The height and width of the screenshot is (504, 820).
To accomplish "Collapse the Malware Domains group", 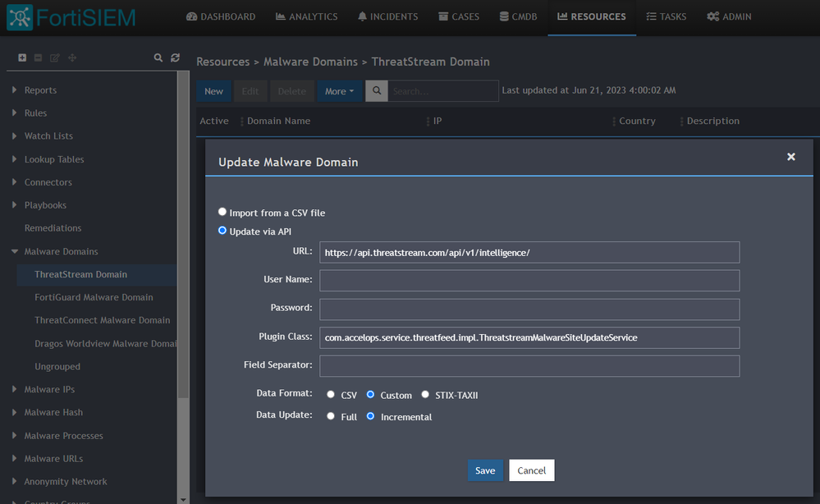I will tap(15, 251).
